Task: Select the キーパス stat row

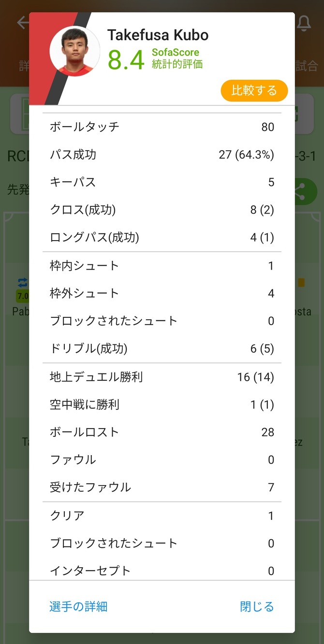Action: click(162, 182)
